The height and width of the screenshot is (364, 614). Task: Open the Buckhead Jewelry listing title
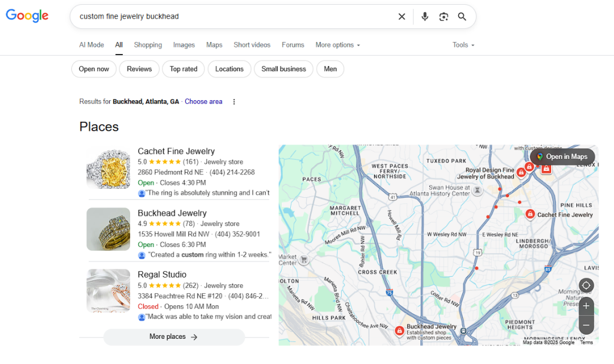click(172, 213)
